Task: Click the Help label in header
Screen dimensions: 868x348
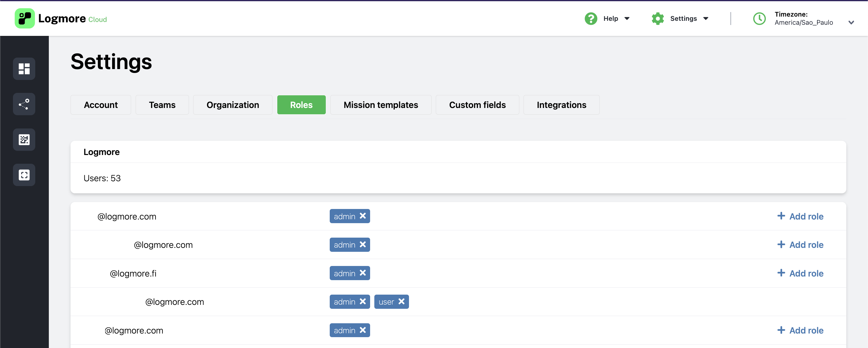Action: click(611, 19)
